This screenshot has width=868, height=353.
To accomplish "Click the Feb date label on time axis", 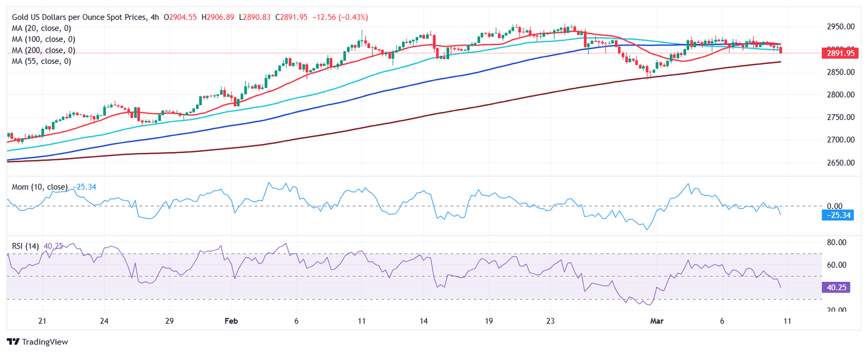I will point(231,321).
